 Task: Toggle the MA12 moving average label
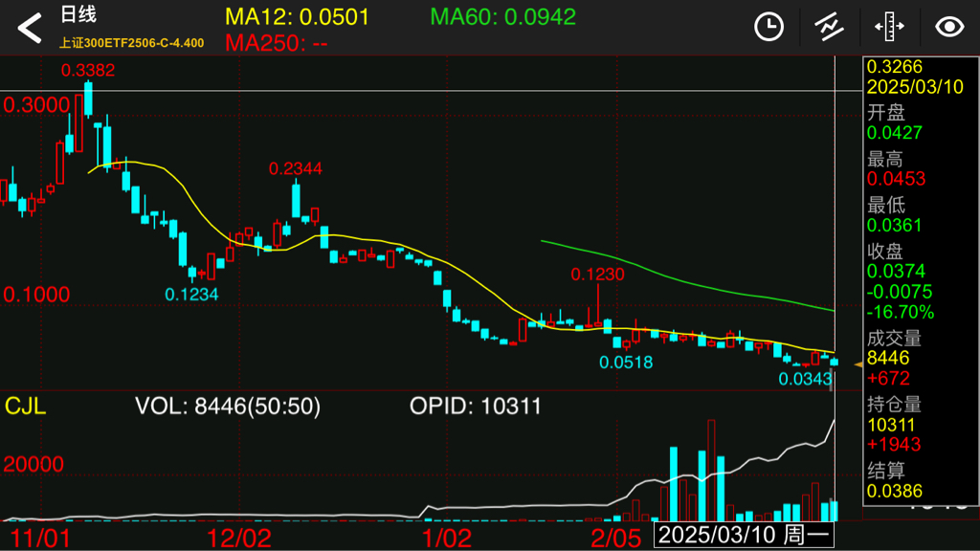[297, 17]
